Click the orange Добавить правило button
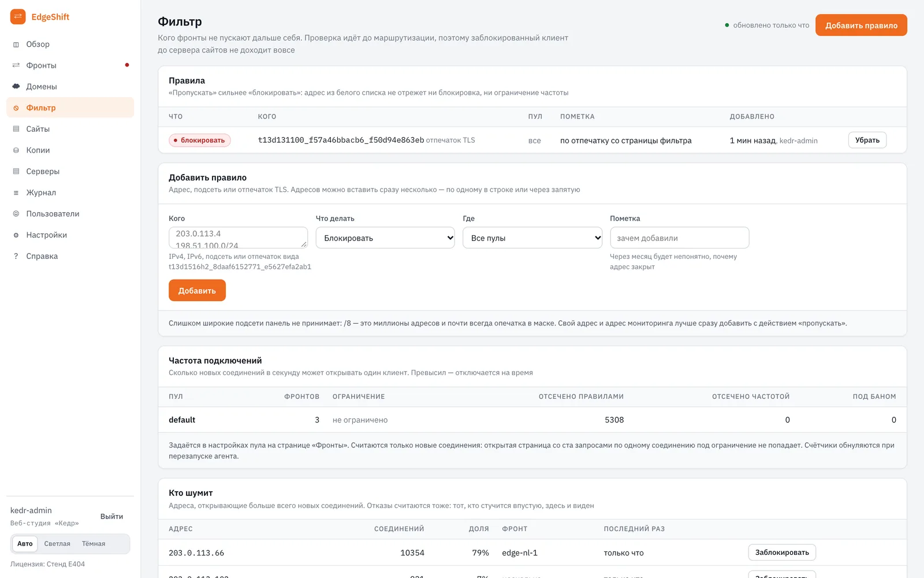Viewport: 924px width, 578px height. pos(861,25)
